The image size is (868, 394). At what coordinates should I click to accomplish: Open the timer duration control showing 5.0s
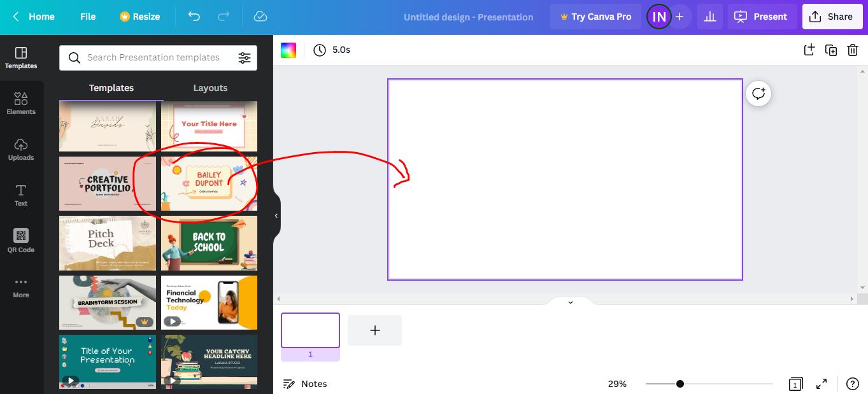coord(332,50)
